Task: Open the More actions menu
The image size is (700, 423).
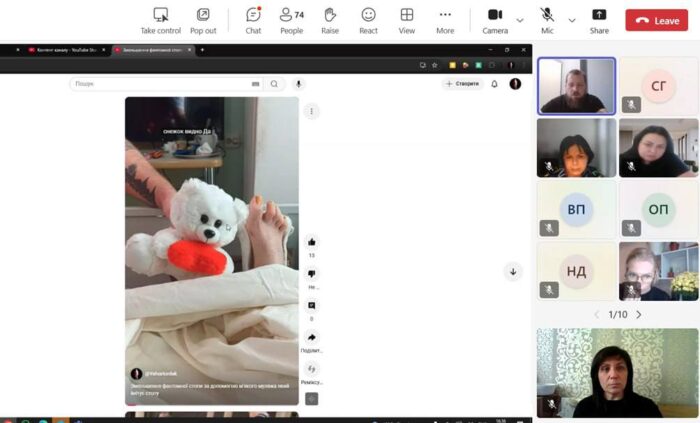Action: click(445, 19)
